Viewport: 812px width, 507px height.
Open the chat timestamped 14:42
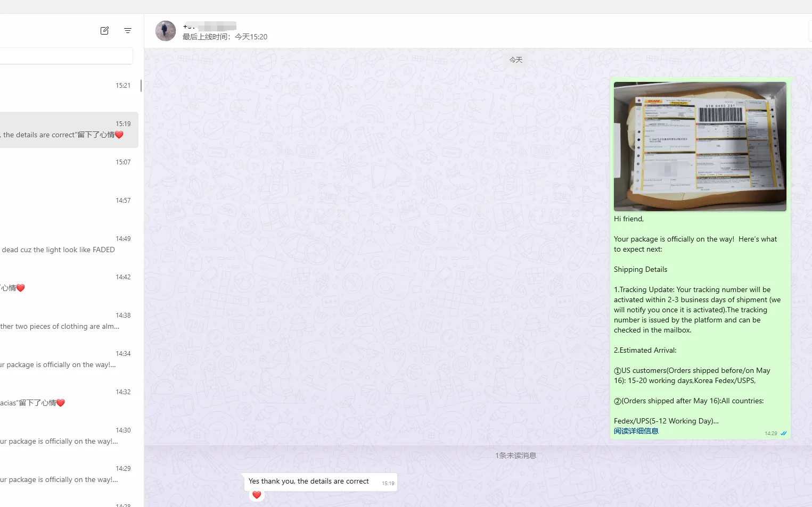[x=69, y=283]
